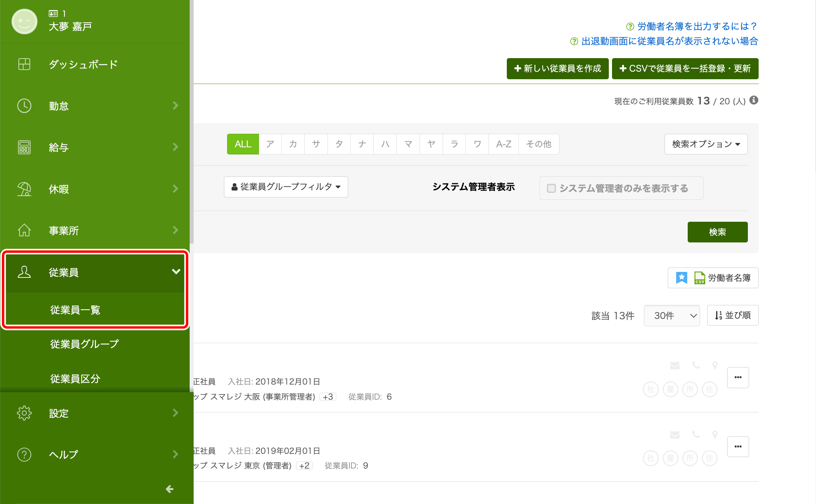Open the 検索オプション dropdown
This screenshot has width=816, height=504.
click(x=706, y=144)
